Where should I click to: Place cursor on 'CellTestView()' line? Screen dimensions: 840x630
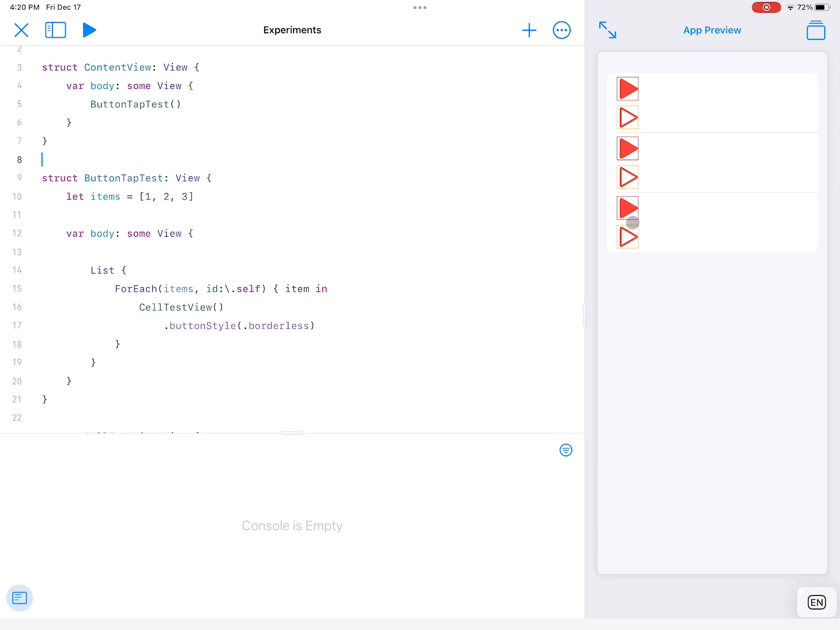pyautogui.click(x=182, y=307)
